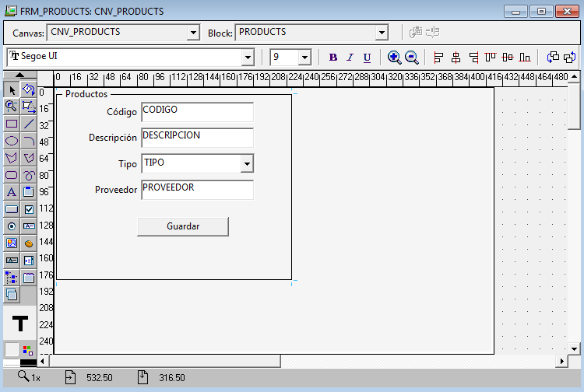Image resolution: width=584 pixels, height=392 pixels.
Task: Click the Align Top toolbar icon
Action: pos(490,57)
